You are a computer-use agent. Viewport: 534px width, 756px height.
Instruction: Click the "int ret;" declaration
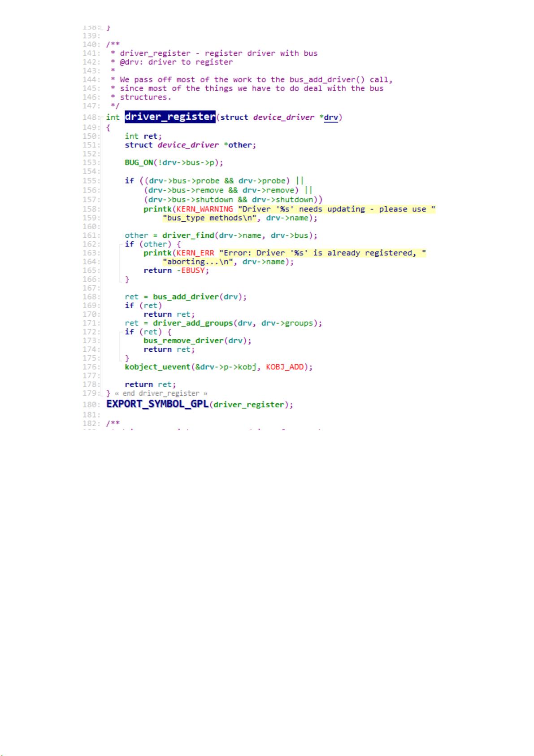(143, 136)
